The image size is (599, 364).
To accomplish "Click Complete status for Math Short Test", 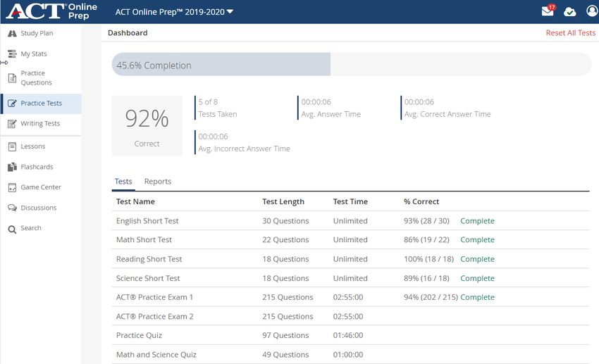I will 477,240.
